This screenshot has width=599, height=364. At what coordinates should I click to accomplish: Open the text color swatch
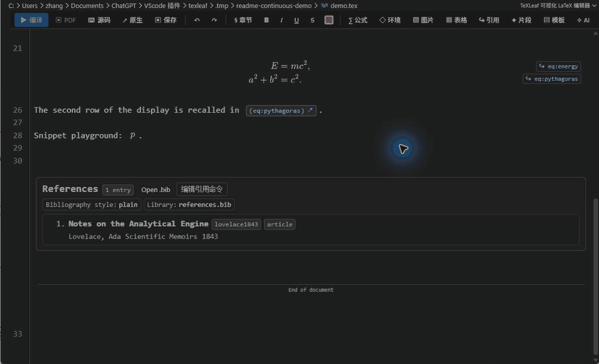[x=329, y=20]
